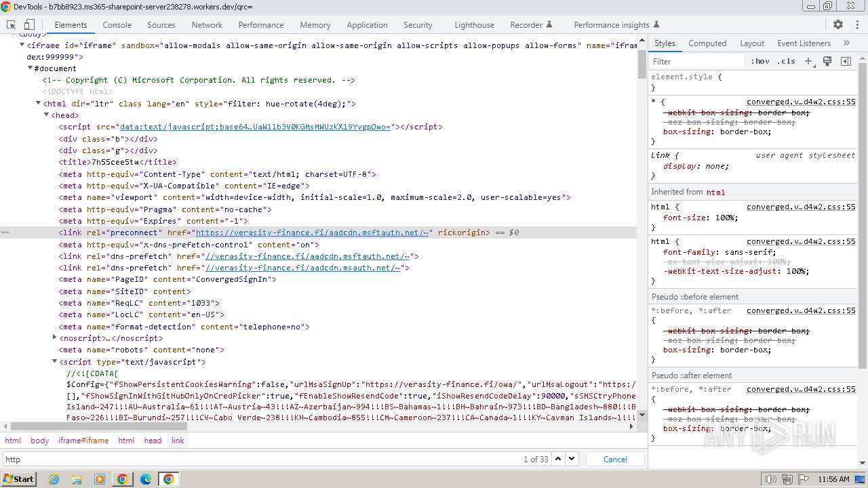Collapse the iframe#iframe node

pos(22,45)
